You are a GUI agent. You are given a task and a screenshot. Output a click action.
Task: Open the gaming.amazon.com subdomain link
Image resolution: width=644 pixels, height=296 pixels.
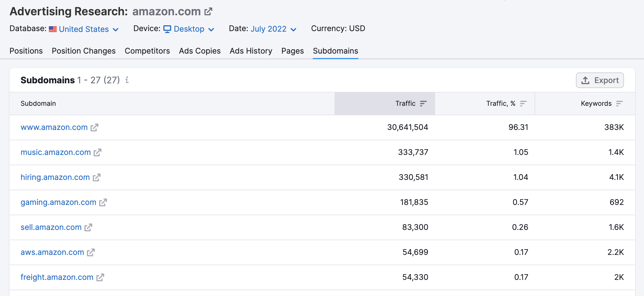(58, 202)
